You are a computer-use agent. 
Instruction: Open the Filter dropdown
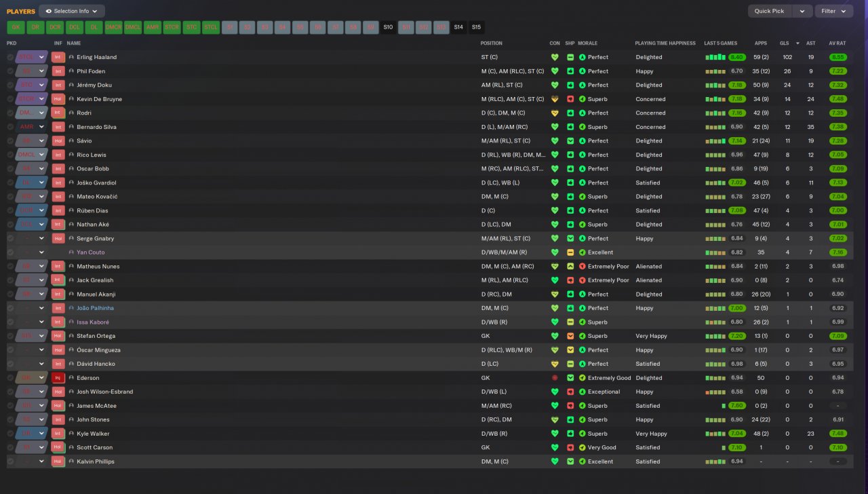point(835,11)
